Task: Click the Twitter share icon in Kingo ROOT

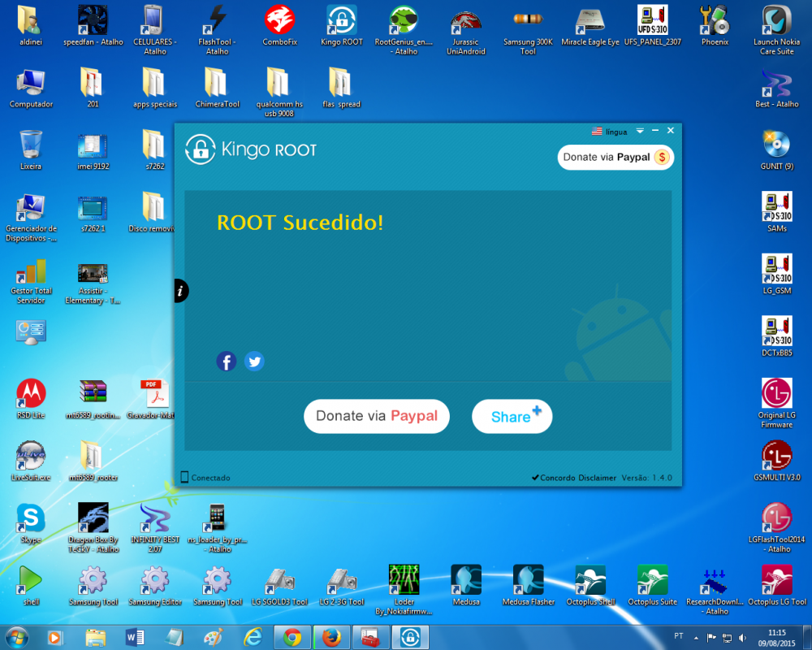Action: pos(254,362)
